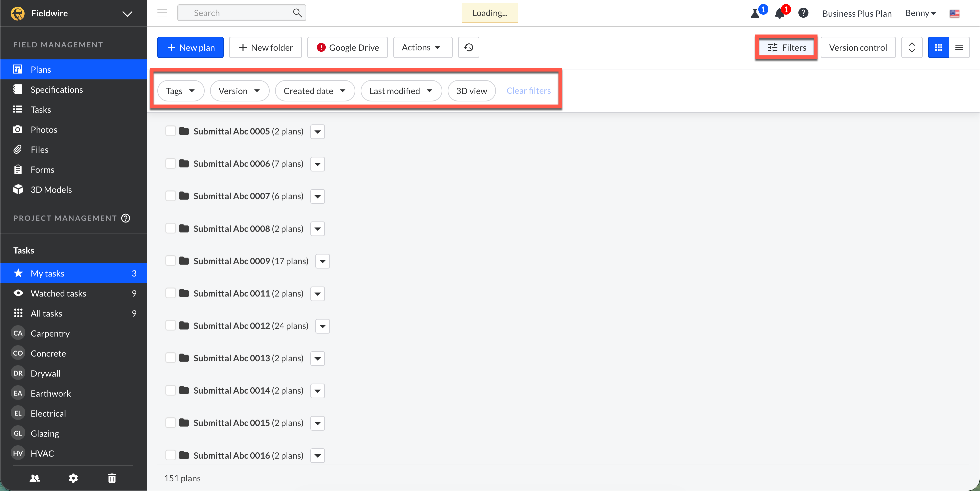Tick the Submittal Abc 0014 folder checkbox

[170, 391]
